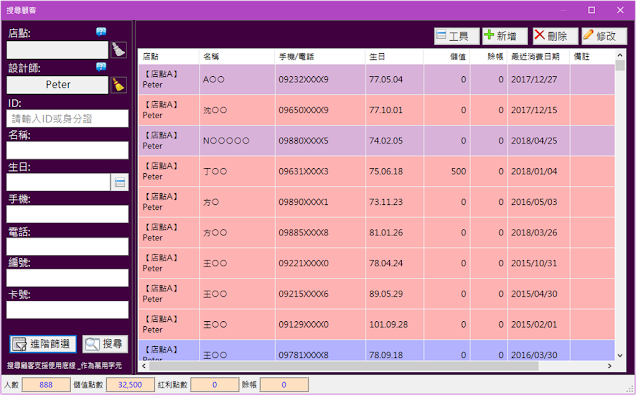The width and height of the screenshot is (636, 395).
Task: Open the birthday calendar picker icon
Action: click(x=120, y=182)
